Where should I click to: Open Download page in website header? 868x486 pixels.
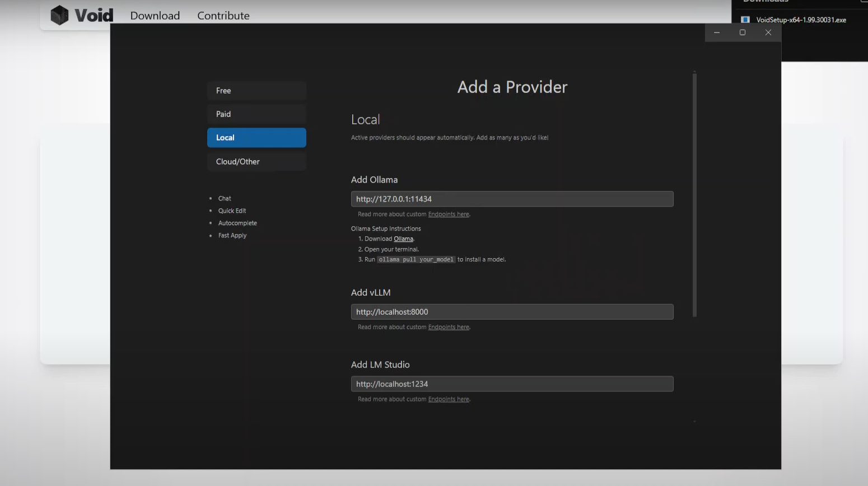155,16
